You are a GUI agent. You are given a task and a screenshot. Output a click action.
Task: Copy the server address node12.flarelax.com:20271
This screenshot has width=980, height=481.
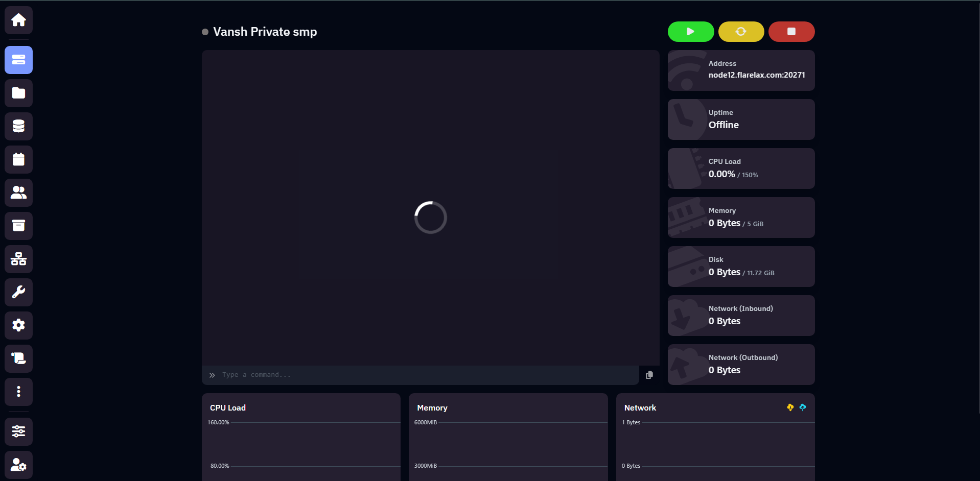tap(756, 75)
